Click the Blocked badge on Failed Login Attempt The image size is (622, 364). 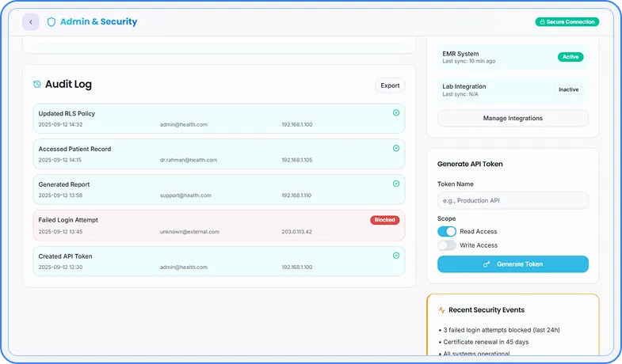click(x=384, y=220)
